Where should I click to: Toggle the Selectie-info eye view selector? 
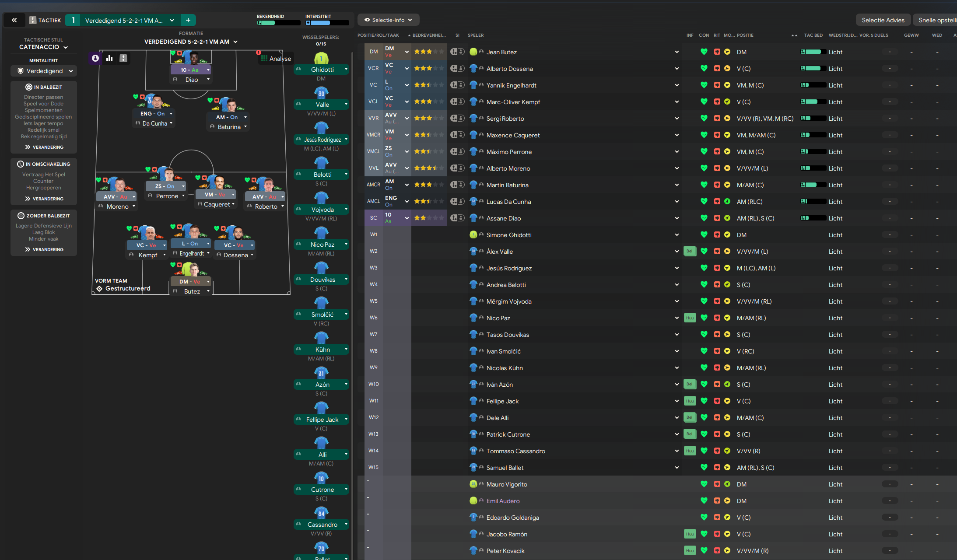click(x=388, y=20)
